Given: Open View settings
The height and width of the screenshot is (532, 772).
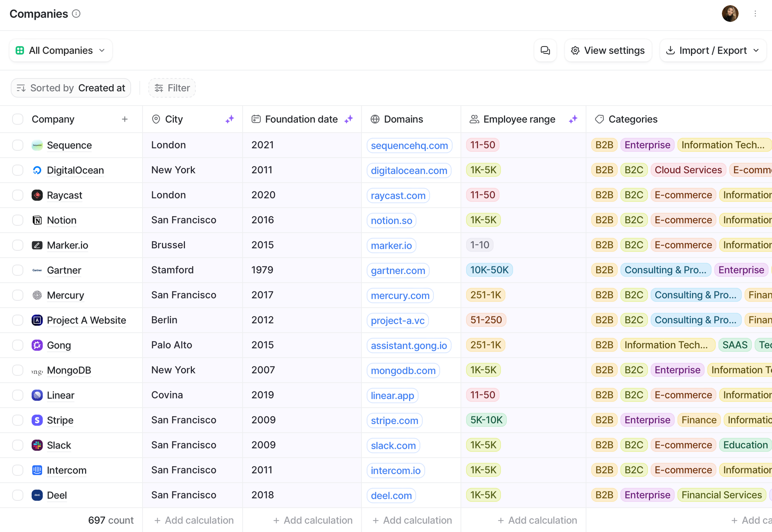Looking at the screenshot, I should tap(608, 50).
